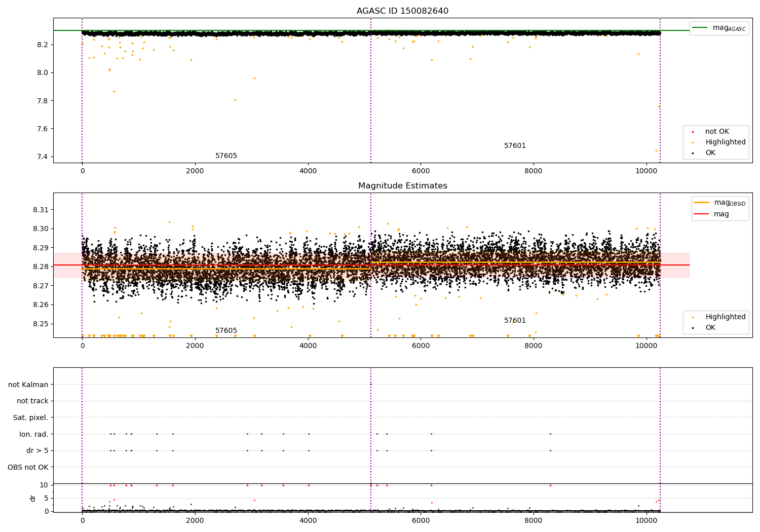Click the '5' tick on the dr axis
This screenshot has width=760, height=532.
coord(46,499)
